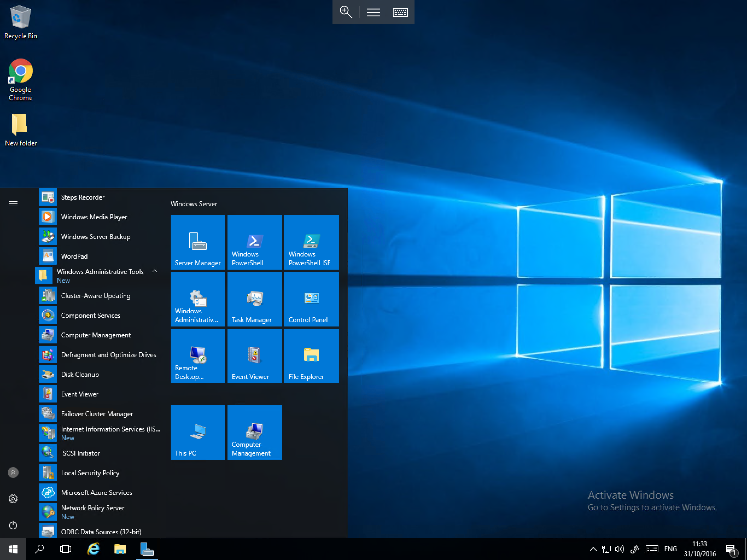Toggle on-screen keyboard button

point(401,11)
